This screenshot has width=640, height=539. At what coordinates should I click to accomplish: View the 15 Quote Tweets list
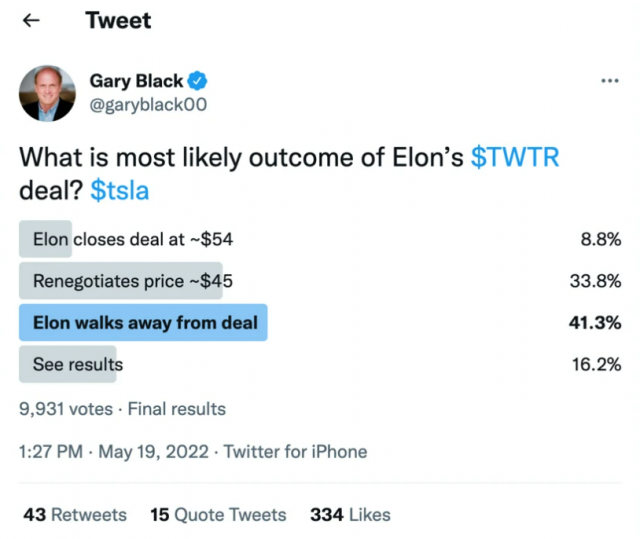218,515
